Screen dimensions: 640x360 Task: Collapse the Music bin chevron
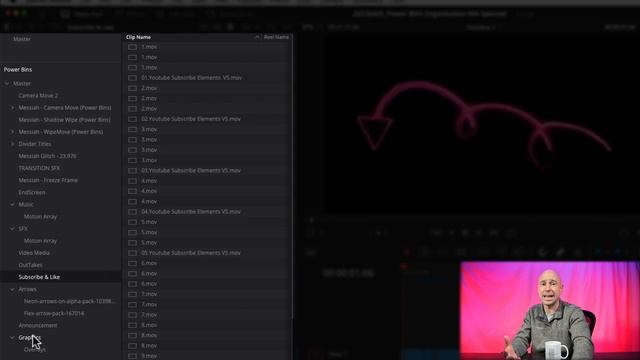pyautogui.click(x=12, y=204)
